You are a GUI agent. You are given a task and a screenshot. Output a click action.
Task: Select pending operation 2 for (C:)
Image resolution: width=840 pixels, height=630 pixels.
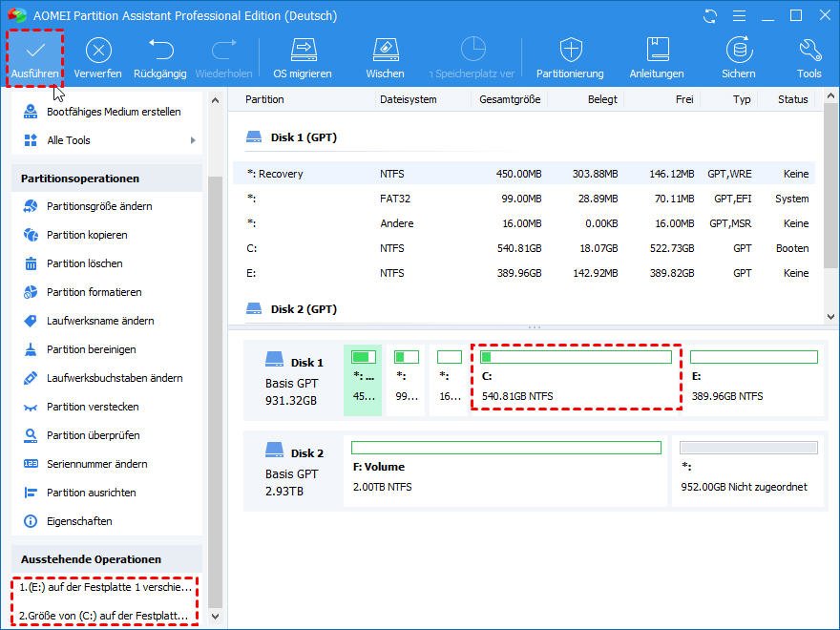[x=104, y=616]
